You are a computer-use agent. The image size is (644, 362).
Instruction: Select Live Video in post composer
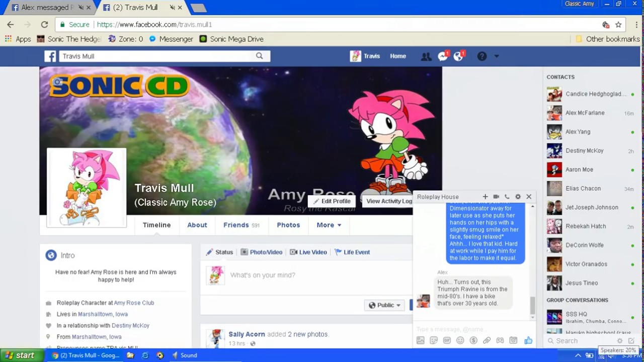(x=308, y=252)
